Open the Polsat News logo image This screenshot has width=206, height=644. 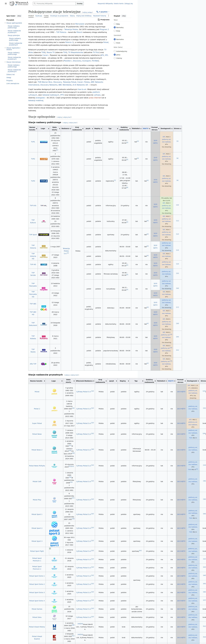point(54,434)
